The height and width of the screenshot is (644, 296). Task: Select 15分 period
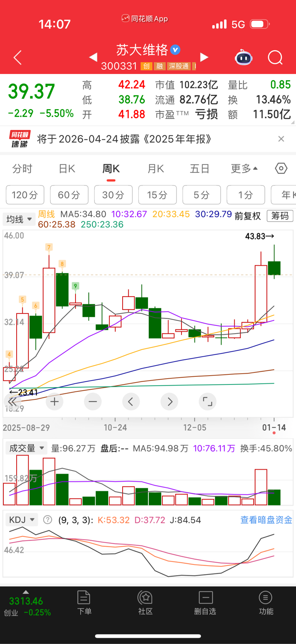tap(157, 195)
